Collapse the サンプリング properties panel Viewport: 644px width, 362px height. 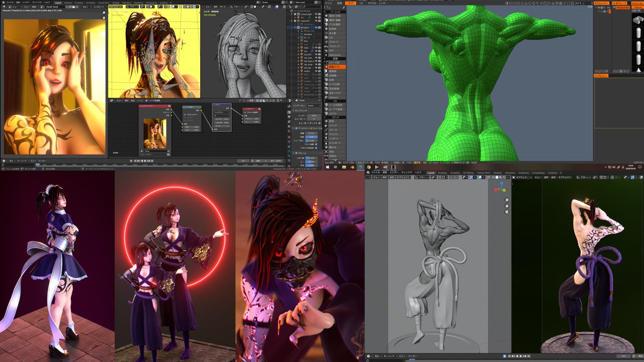click(x=293, y=110)
